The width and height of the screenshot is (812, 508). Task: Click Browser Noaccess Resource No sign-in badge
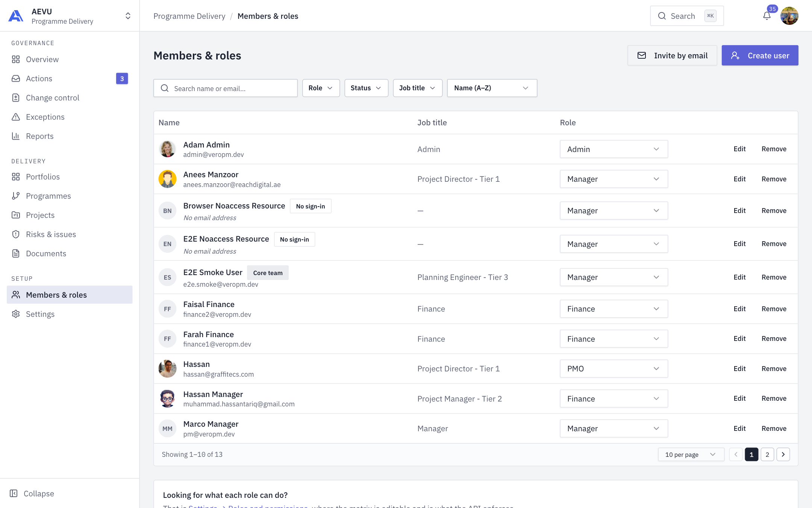coord(311,206)
